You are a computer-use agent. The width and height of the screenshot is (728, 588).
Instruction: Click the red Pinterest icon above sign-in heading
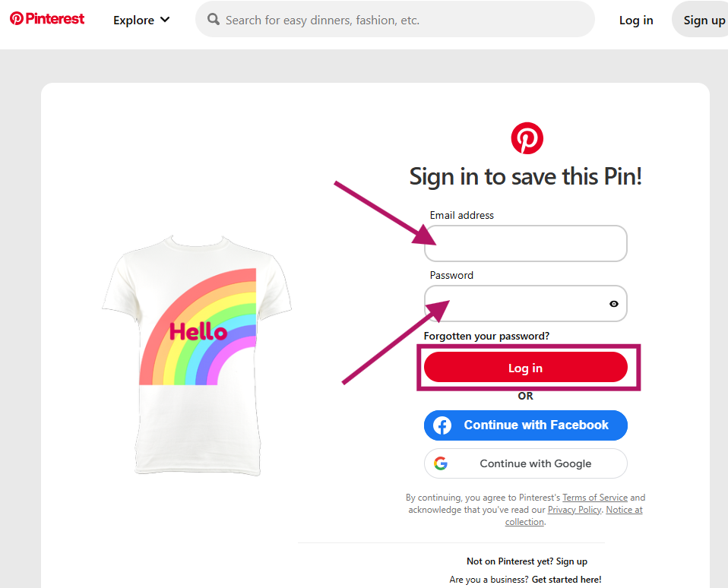point(527,138)
